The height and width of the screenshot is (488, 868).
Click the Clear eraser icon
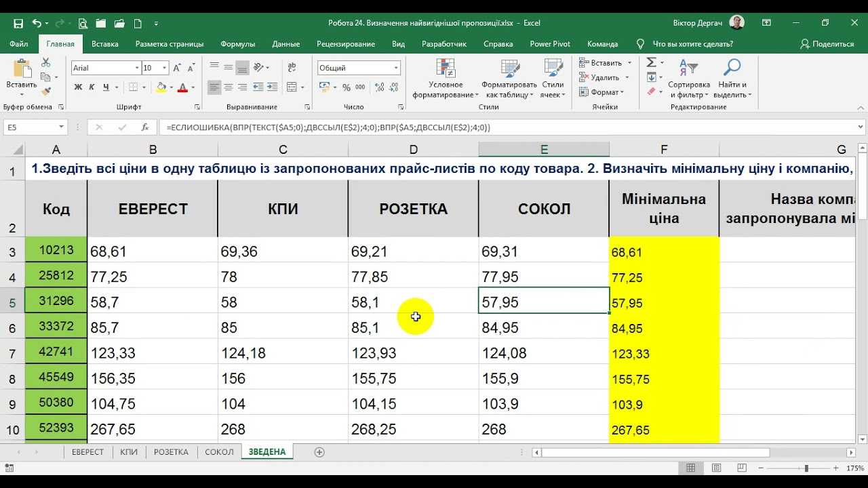coord(651,91)
